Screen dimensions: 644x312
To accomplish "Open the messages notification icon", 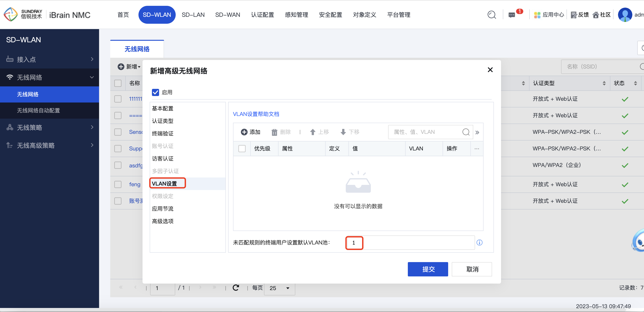I will point(512,15).
